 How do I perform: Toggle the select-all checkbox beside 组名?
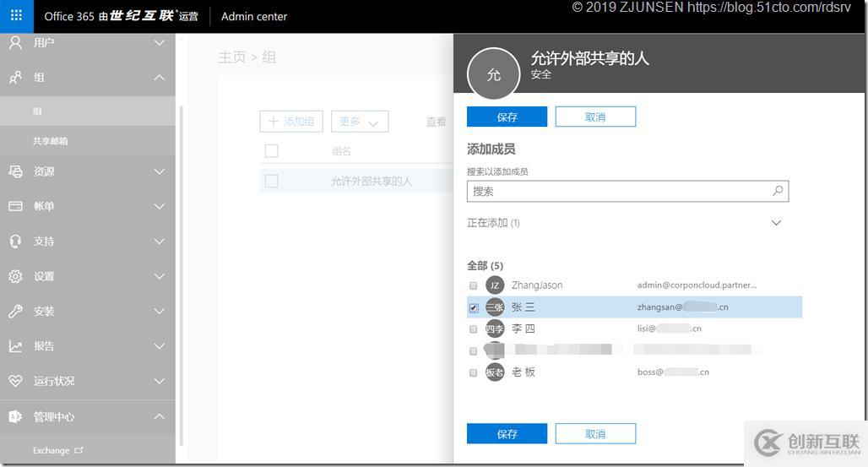point(271,150)
